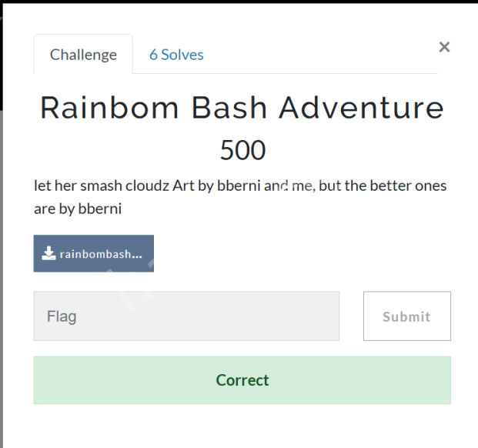Click the "are by bberni" description line
478x448 pixels.
coord(78,208)
